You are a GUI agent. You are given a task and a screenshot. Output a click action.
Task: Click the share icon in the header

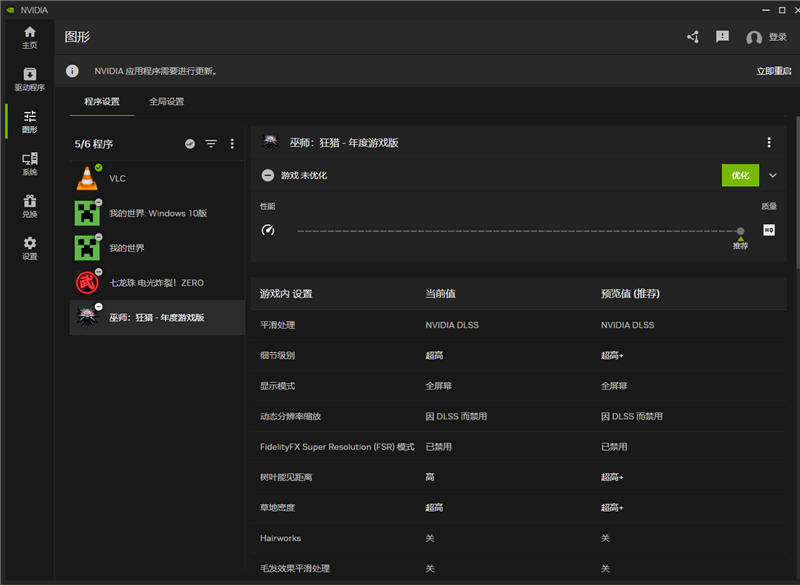(692, 36)
